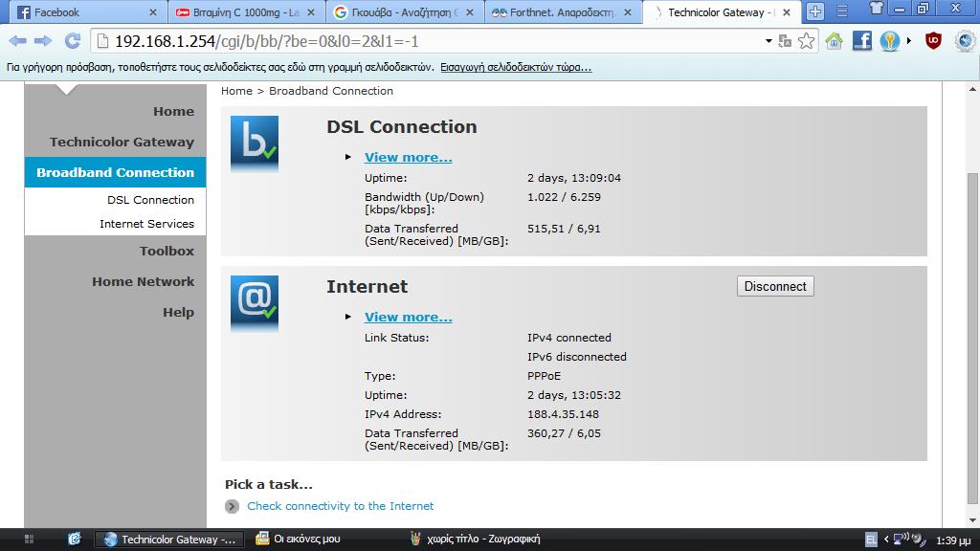
Task: Click the scrollbar down arrow
Action: 972,520
